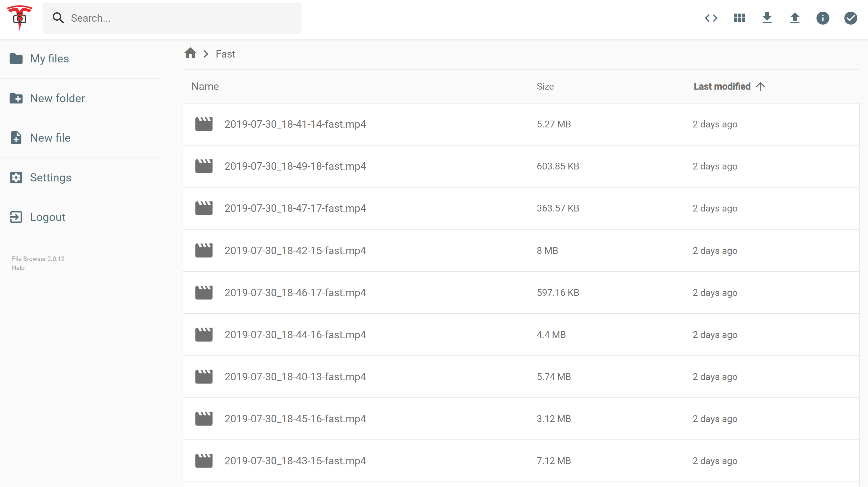Image resolution: width=868 pixels, height=487 pixels.
Task: Select file 2019-07-30_18-42-15-fast.mp4
Action: tap(295, 251)
